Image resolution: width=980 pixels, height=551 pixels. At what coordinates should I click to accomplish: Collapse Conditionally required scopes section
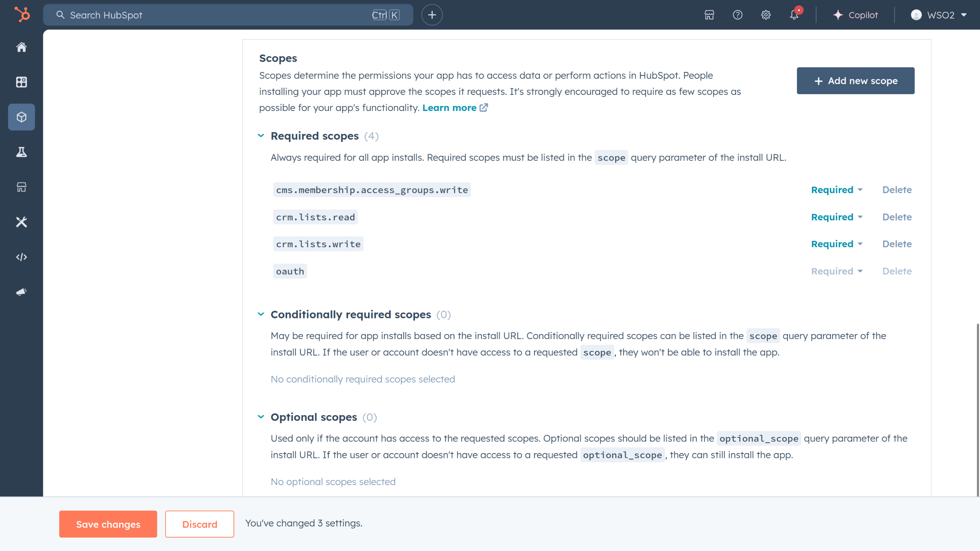click(x=261, y=314)
